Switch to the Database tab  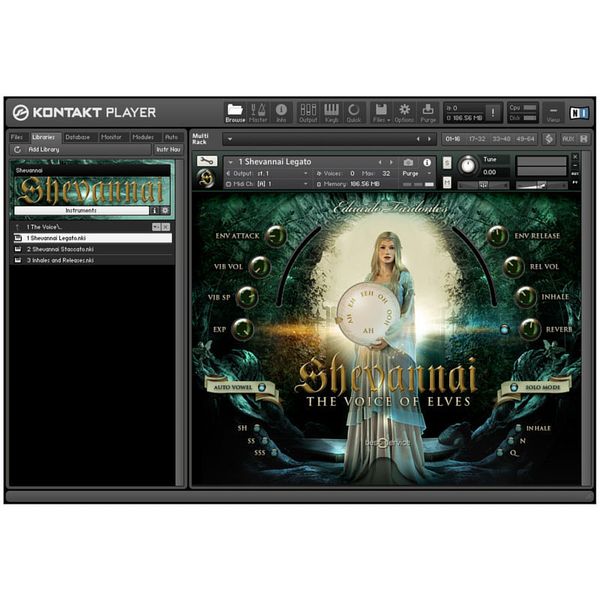click(78, 136)
